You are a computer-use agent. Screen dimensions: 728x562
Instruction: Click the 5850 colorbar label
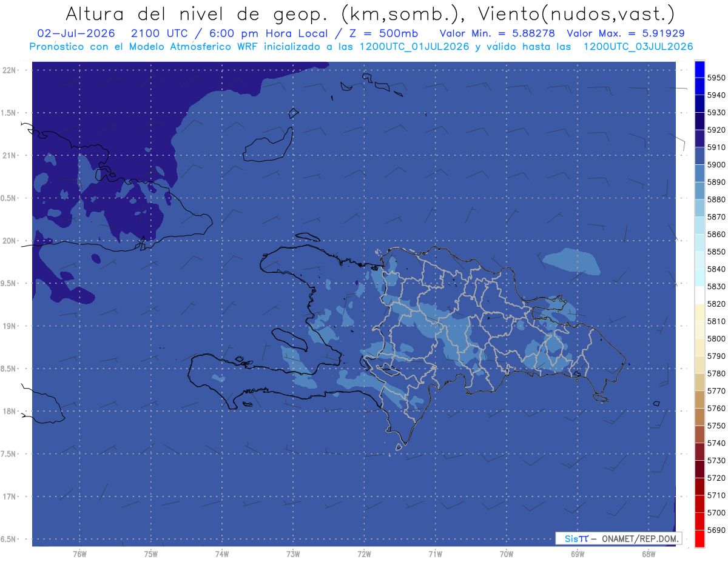click(716, 252)
